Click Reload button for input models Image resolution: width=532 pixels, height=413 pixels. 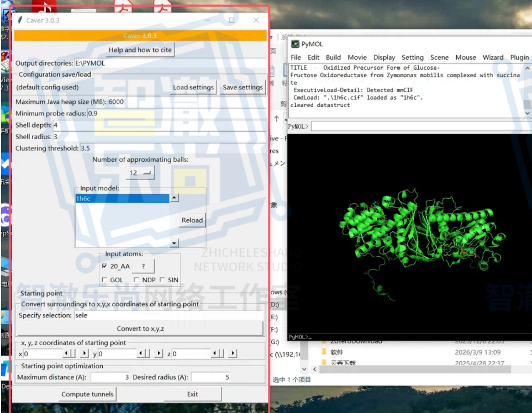192,220
